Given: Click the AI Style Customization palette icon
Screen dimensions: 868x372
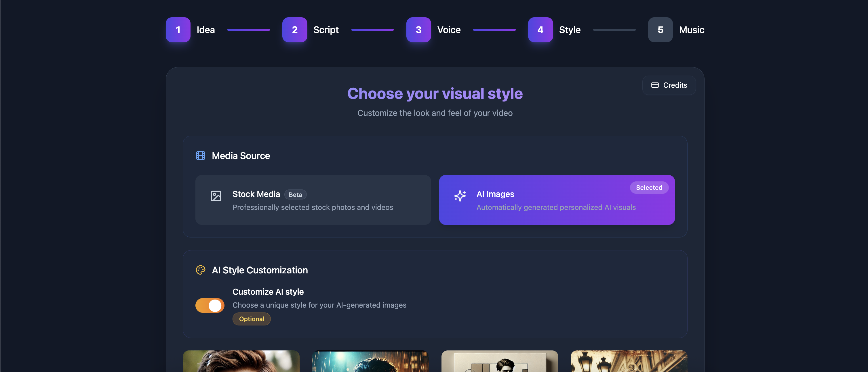Looking at the screenshot, I should pos(201,270).
